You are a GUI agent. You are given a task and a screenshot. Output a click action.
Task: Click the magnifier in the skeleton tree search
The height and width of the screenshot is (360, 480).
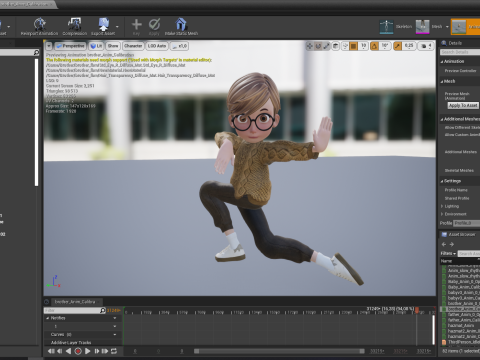pyautogui.click(x=36, y=52)
